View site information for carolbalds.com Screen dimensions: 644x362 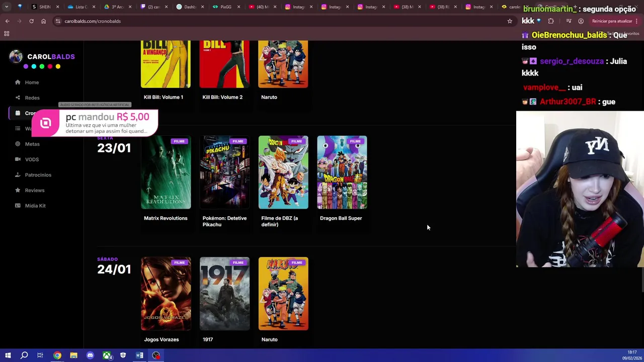click(x=58, y=21)
